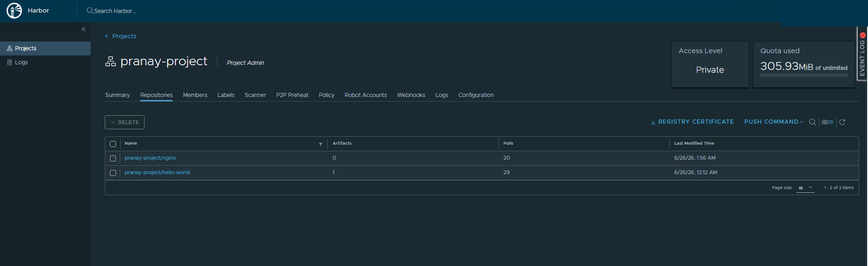Click the Project Admin role label
Screen dimensions: 868x266
coord(245,63)
